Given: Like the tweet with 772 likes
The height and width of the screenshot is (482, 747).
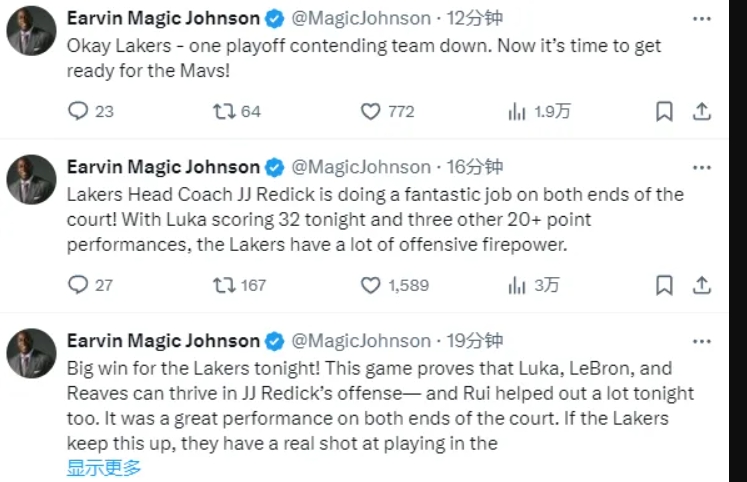Looking at the screenshot, I should click(370, 112).
